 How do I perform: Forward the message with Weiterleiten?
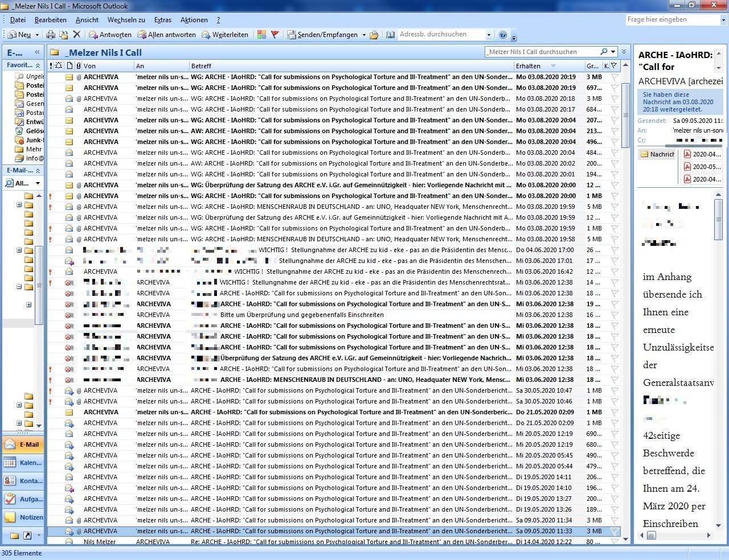(x=225, y=35)
